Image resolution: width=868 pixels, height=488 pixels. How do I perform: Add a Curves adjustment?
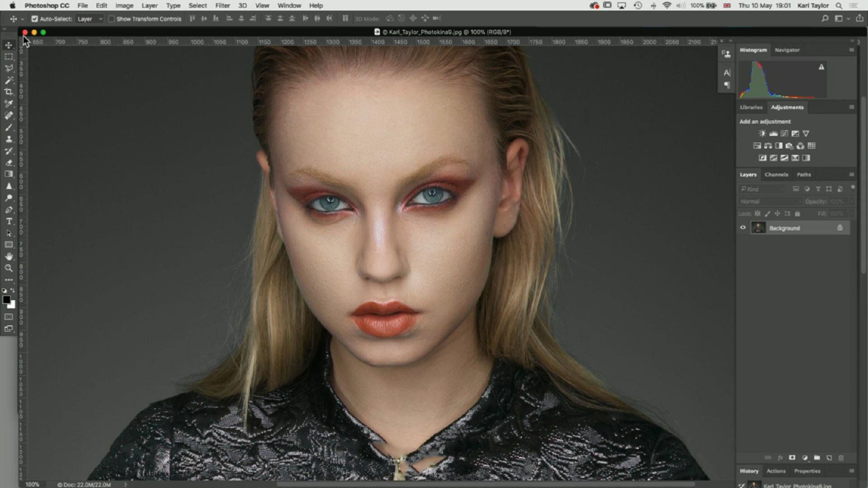[784, 133]
